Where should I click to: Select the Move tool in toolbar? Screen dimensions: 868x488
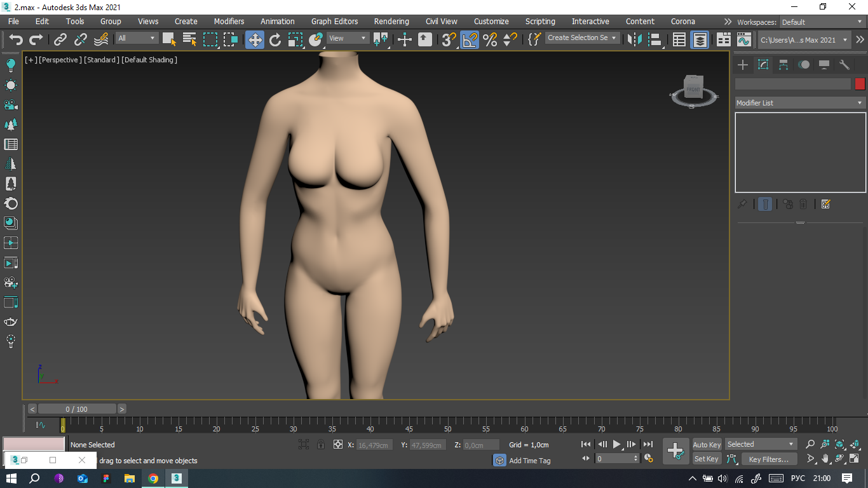pyautogui.click(x=255, y=39)
